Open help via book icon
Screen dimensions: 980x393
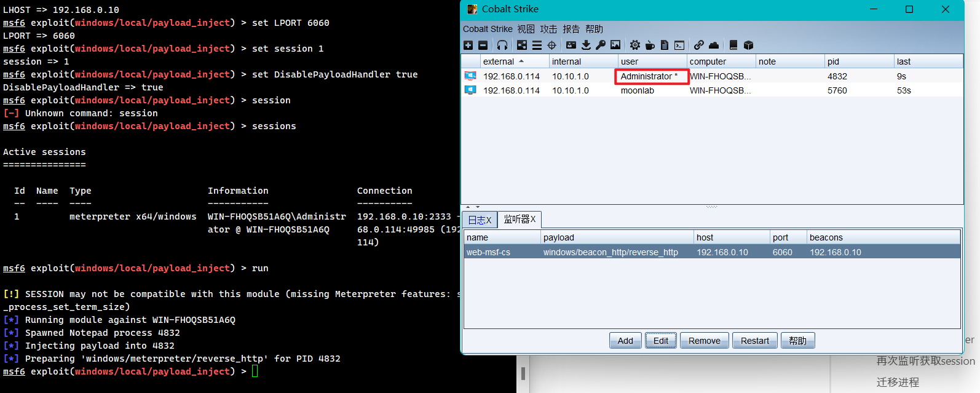(x=733, y=45)
